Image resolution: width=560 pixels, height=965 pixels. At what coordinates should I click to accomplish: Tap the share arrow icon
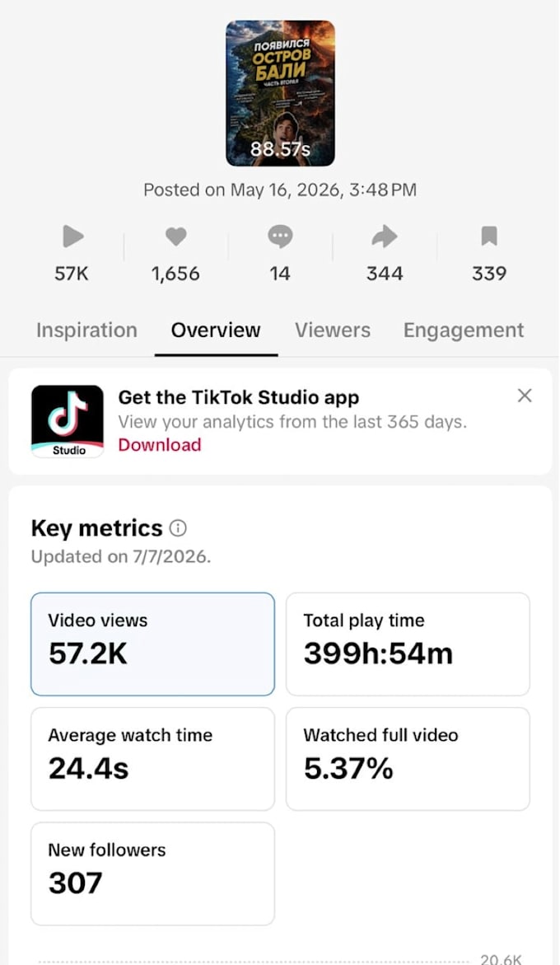[x=385, y=237]
